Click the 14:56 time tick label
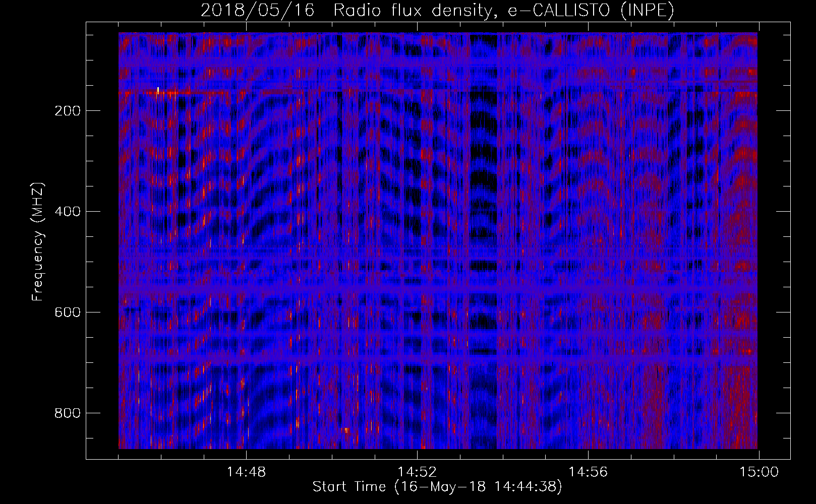The image size is (816, 504). [588, 472]
